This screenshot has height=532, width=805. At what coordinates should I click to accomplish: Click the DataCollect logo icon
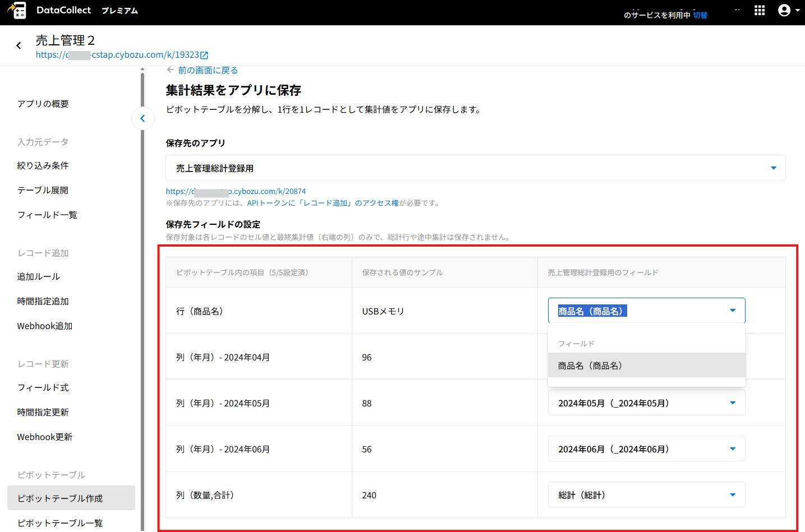(17, 10)
